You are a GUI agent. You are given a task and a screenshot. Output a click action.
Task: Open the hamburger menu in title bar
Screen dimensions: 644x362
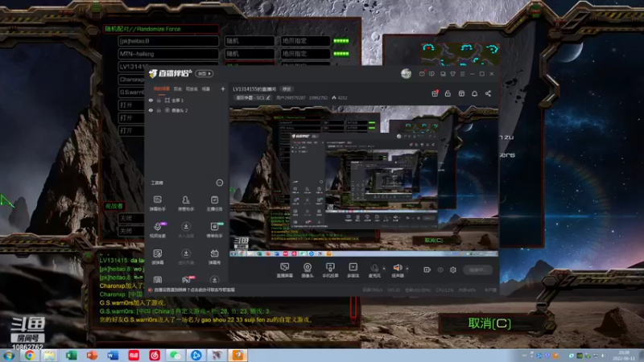tap(462, 74)
